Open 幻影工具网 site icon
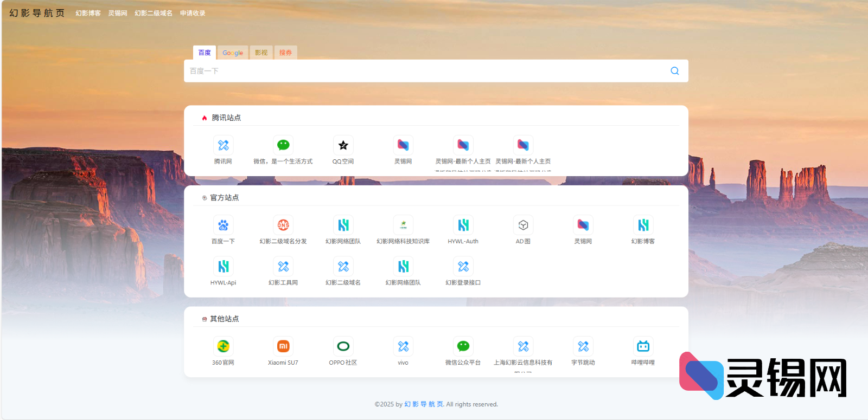The width and height of the screenshot is (868, 420). tap(283, 266)
